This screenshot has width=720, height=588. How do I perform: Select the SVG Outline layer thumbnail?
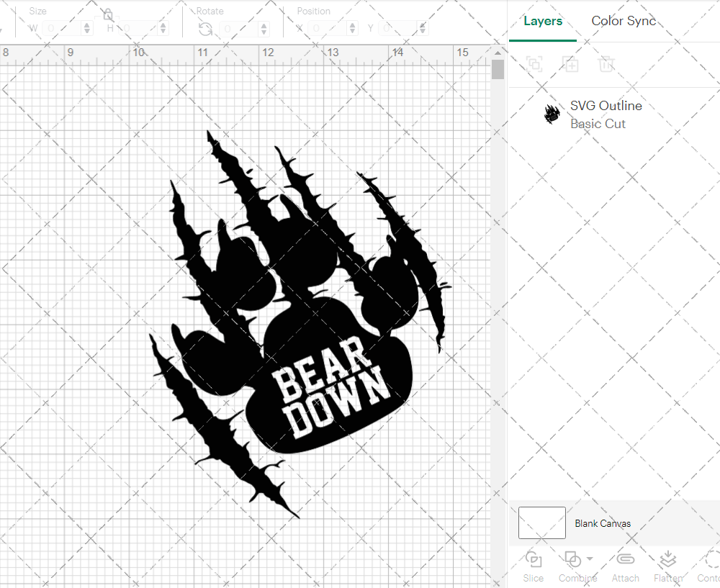(552, 114)
